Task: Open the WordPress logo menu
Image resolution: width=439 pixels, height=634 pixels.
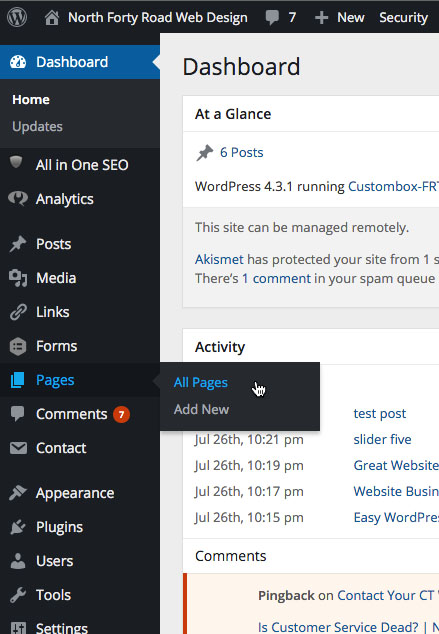Action: [17, 17]
